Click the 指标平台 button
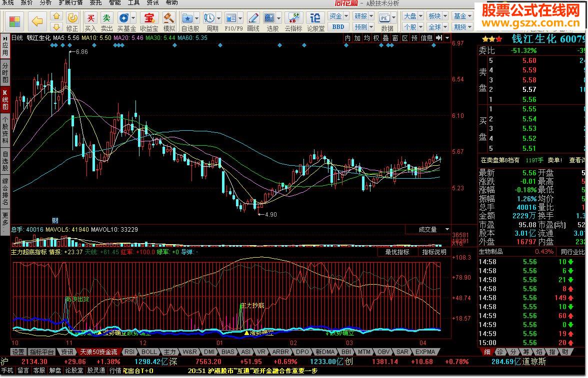588x378 pixels. [41, 352]
